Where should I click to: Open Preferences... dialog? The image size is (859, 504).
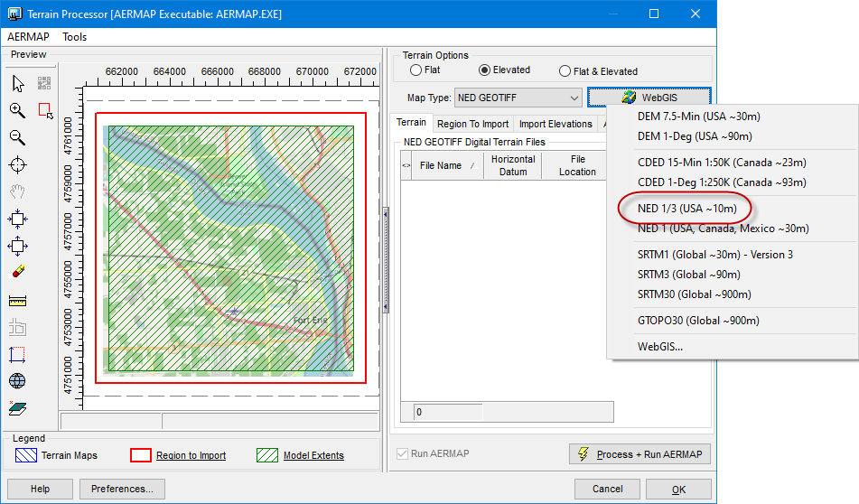tap(122, 489)
